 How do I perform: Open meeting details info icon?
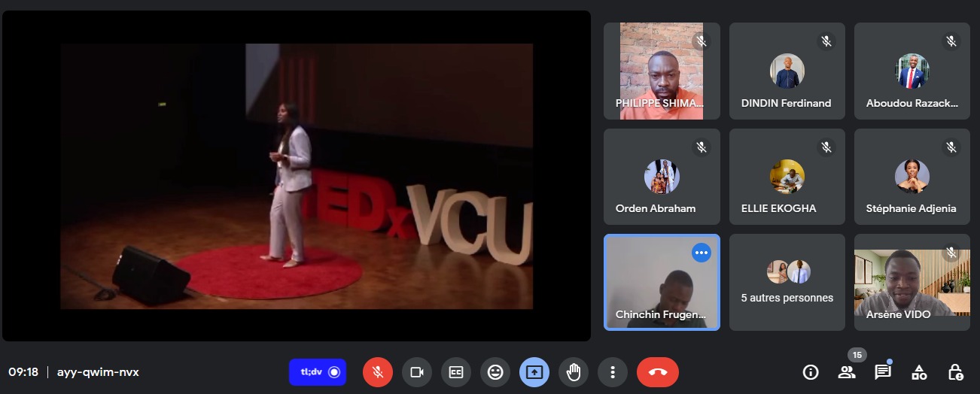(811, 371)
